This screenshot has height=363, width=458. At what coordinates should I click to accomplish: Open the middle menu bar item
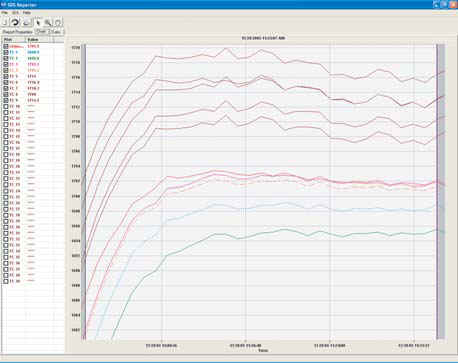pos(15,13)
